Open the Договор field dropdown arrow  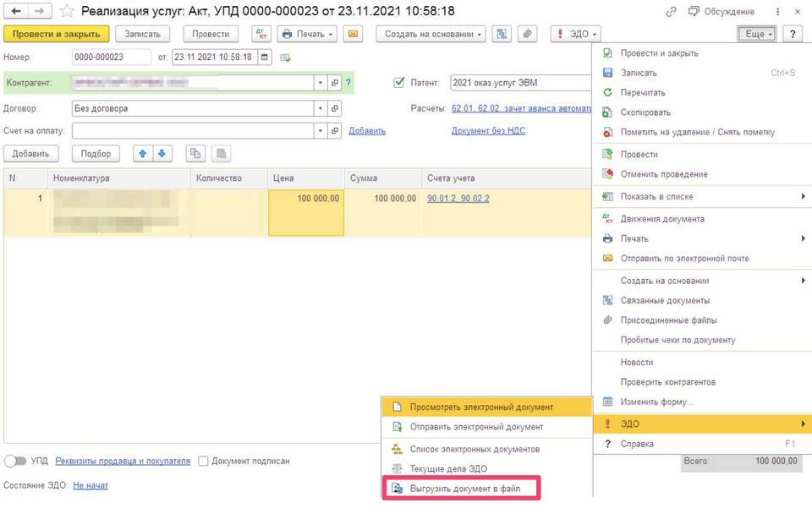[320, 108]
